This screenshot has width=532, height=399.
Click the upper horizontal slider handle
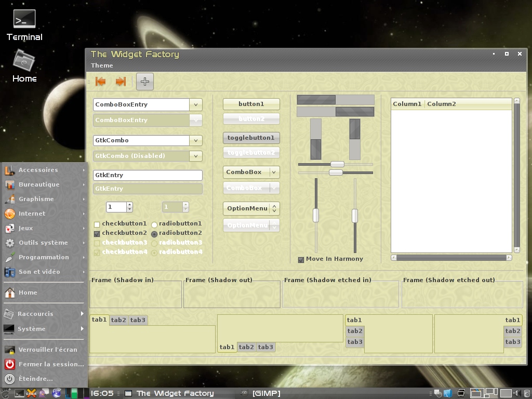(337, 164)
